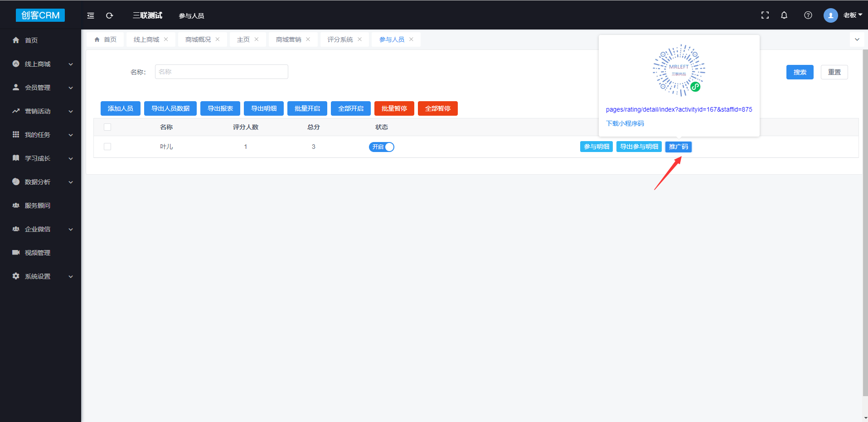Image resolution: width=868 pixels, height=422 pixels.
Task: Open the tabs dropdown arrow at right
Action: [x=857, y=39]
